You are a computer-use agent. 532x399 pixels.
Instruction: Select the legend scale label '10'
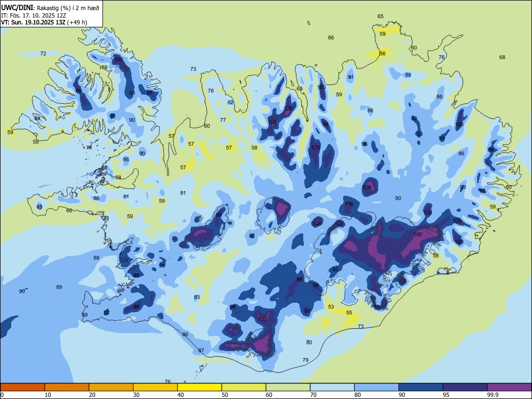48,395
